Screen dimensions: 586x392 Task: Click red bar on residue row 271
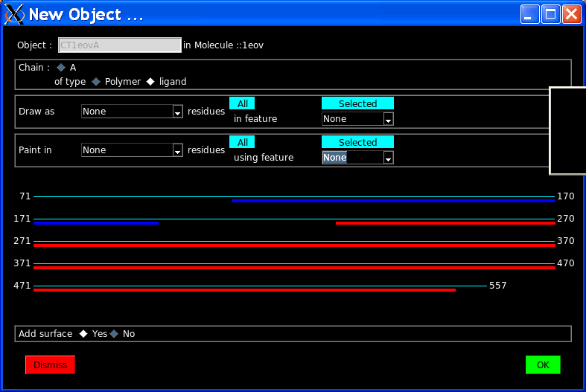pos(294,245)
